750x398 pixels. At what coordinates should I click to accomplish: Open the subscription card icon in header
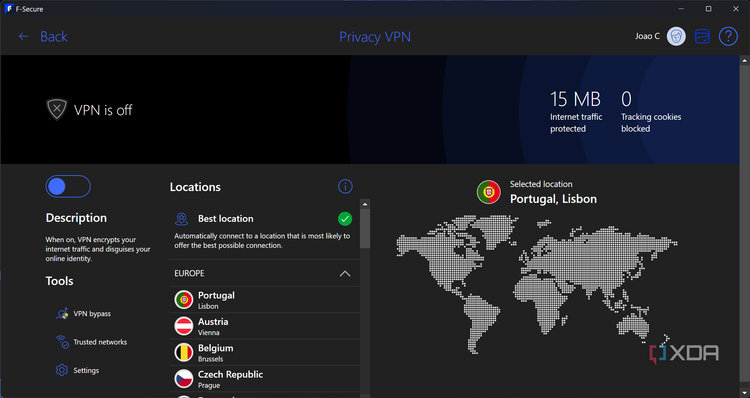[x=702, y=36]
